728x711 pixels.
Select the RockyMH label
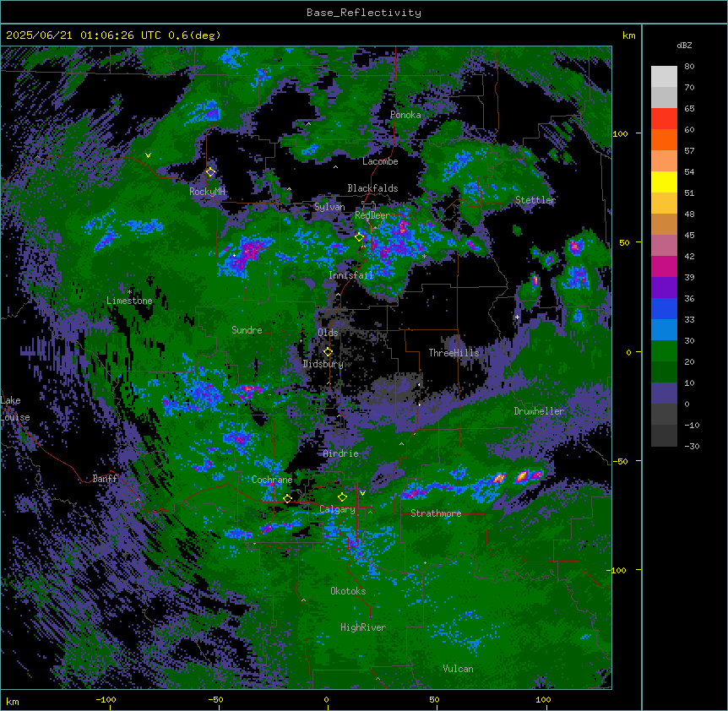pos(207,191)
